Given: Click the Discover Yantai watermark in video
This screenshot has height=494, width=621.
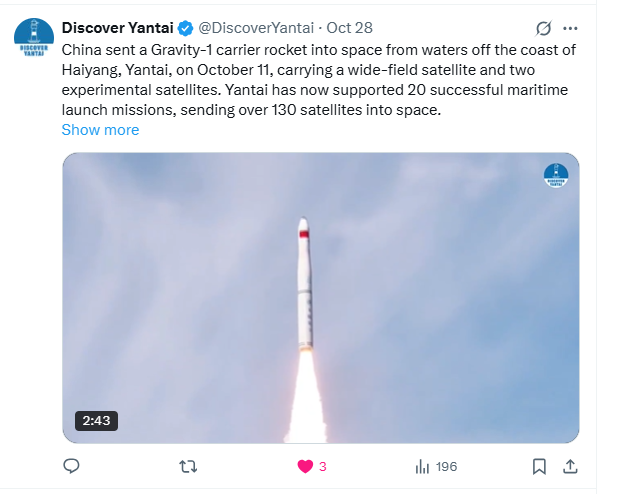Looking at the screenshot, I should point(556,175).
